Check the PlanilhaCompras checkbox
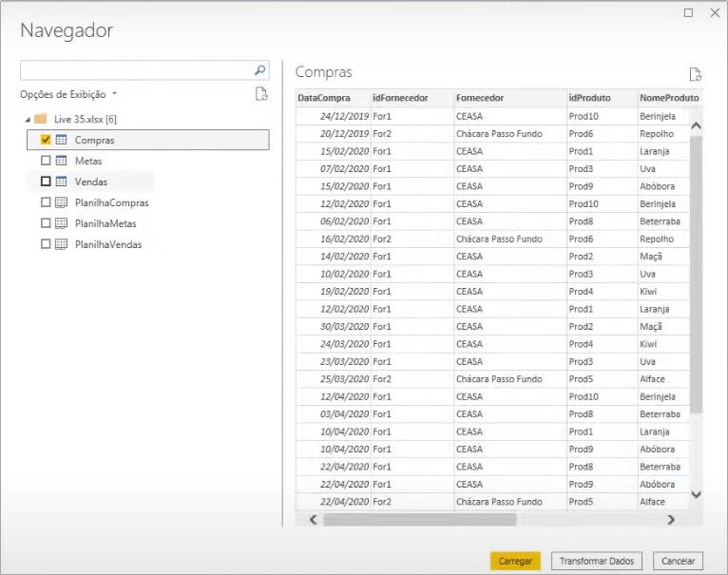This screenshot has width=728, height=575. [46, 202]
